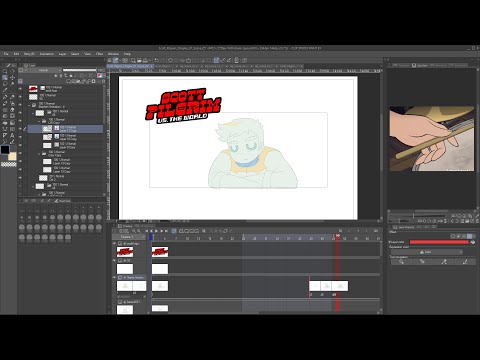Select the Move layer tool

[x=12, y=77]
